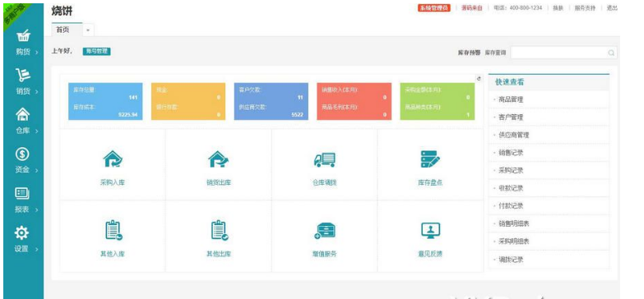Open the 资金 dollar icon in sidebar
This screenshot has height=299, width=644.
click(22, 154)
